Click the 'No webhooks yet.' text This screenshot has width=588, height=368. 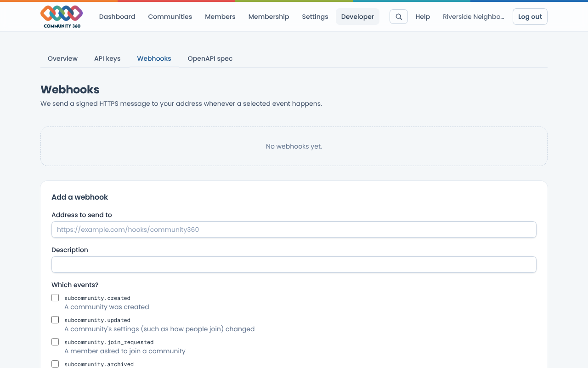(x=294, y=146)
